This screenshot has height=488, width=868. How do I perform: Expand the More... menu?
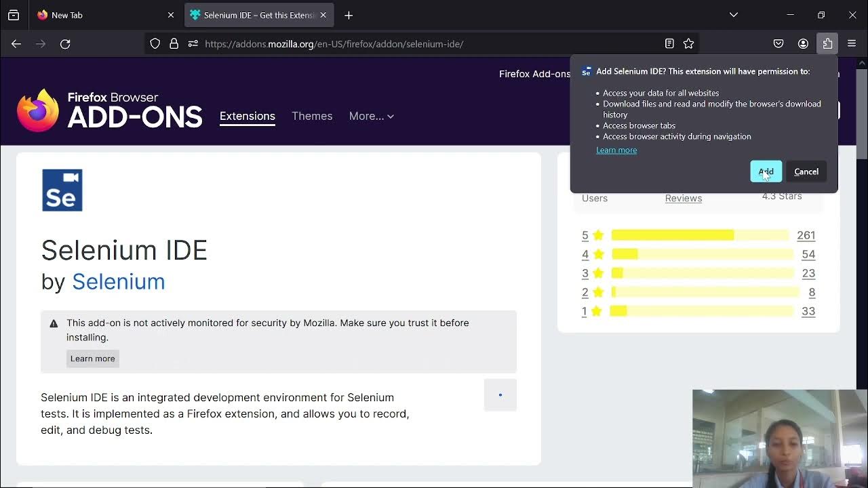pyautogui.click(x=372, y=116)
